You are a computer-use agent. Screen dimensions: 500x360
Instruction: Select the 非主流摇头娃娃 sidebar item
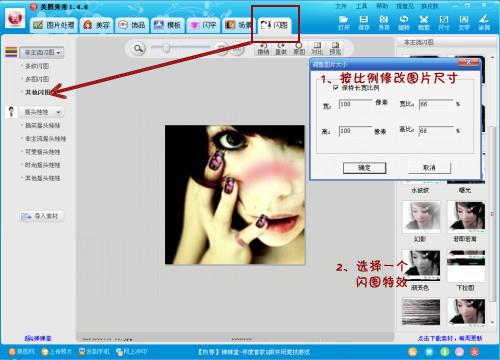[x=46, y=138]
